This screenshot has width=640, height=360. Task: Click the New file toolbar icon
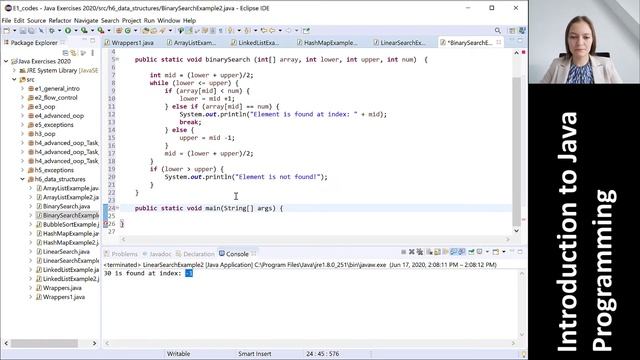tap(7, 31)
